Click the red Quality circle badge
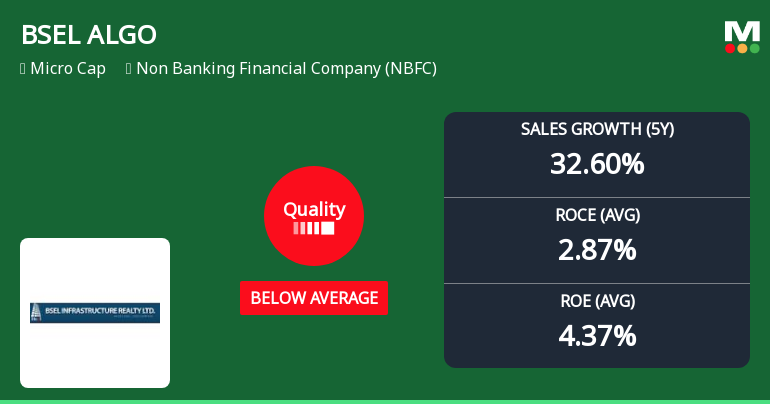770x404 pixels. (x=313, y=215)
